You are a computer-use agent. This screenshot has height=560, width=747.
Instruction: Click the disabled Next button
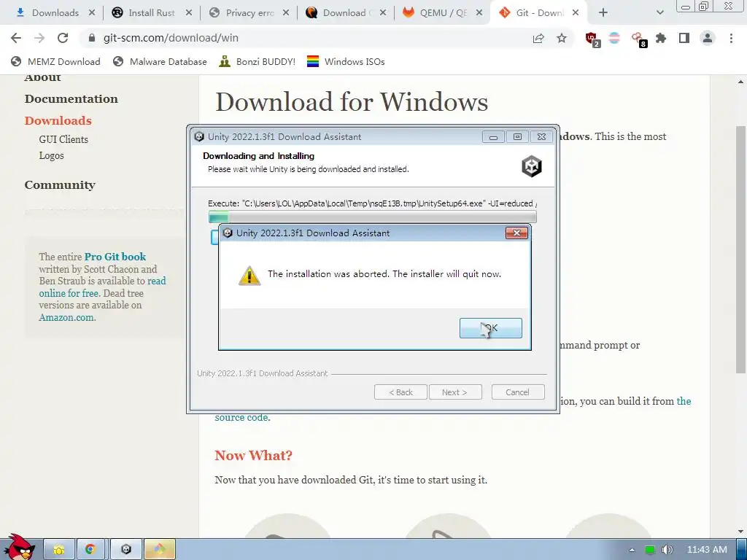(x=455, y=392)
